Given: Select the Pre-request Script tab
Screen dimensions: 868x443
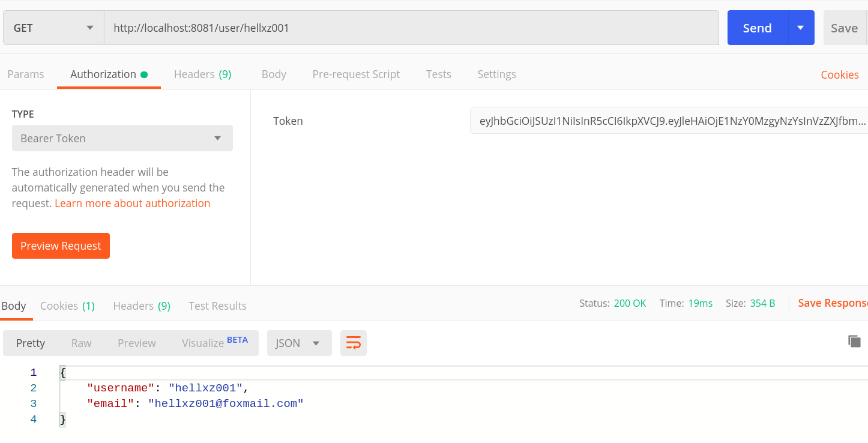Looking at the screenshot, I should click(356, 74).
